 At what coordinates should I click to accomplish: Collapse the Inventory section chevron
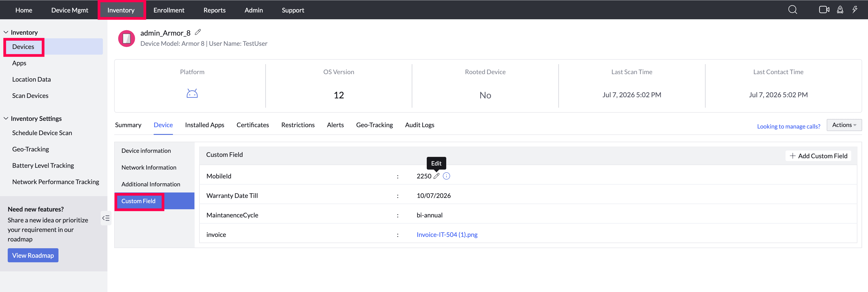coord(6,32)
